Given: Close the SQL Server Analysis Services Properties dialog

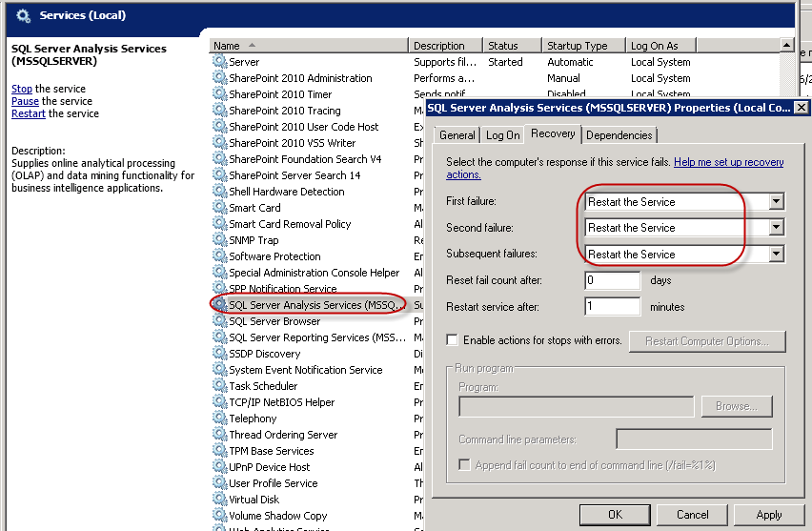Looking at the screenshot, I should (801, 107).
